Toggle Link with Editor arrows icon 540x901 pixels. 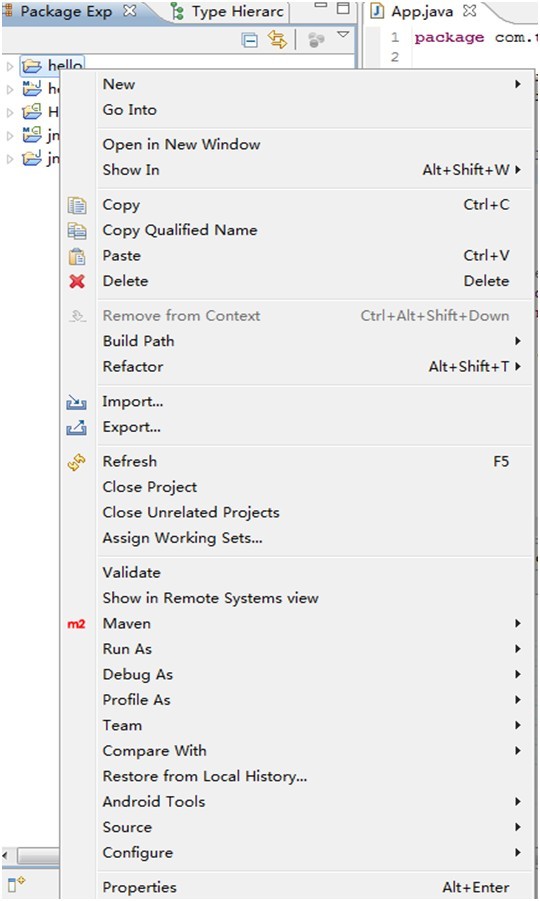[x=277, y=40]
